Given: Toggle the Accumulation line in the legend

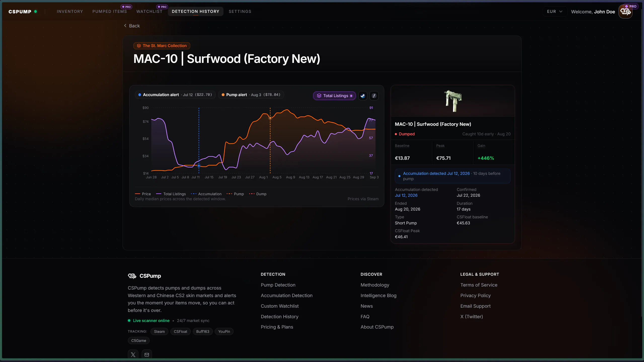Looking at the screenshot, I should [206, 194].
